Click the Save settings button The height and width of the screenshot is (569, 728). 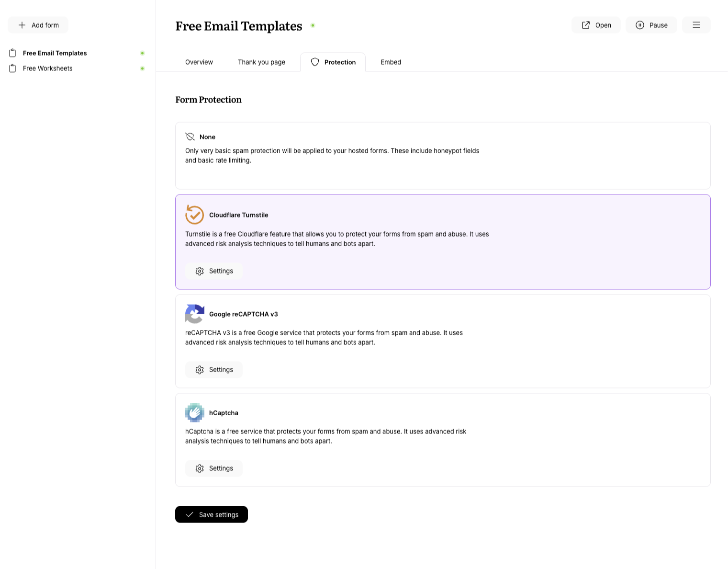click(x=211, y=514)
